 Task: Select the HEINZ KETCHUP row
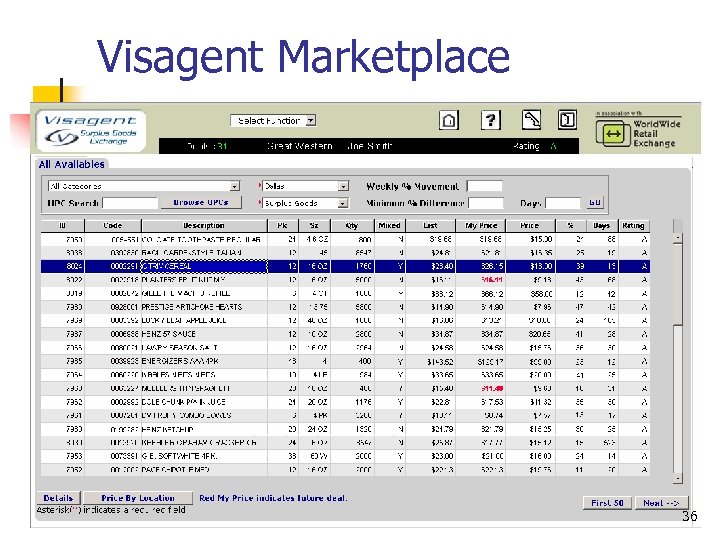(345, 429)
